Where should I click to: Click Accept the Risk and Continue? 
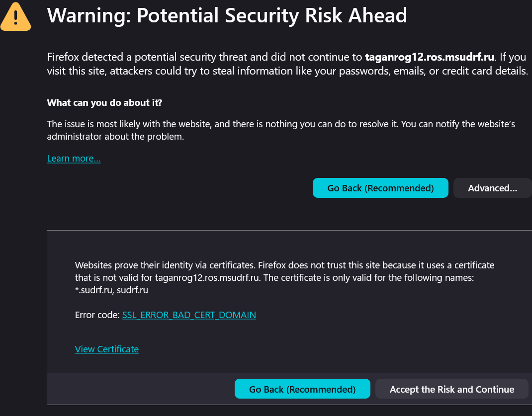pos(451,389)
